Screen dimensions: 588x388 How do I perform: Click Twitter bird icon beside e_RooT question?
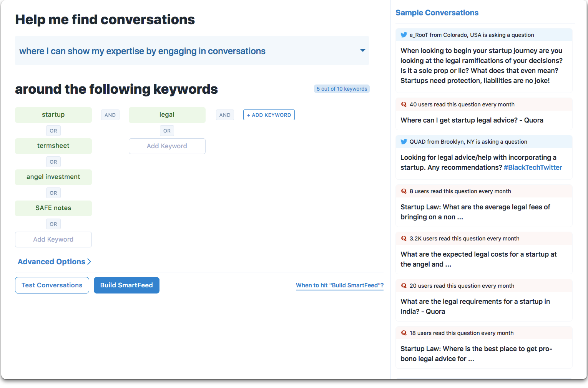pyautogui.click(x=404, y=35)
